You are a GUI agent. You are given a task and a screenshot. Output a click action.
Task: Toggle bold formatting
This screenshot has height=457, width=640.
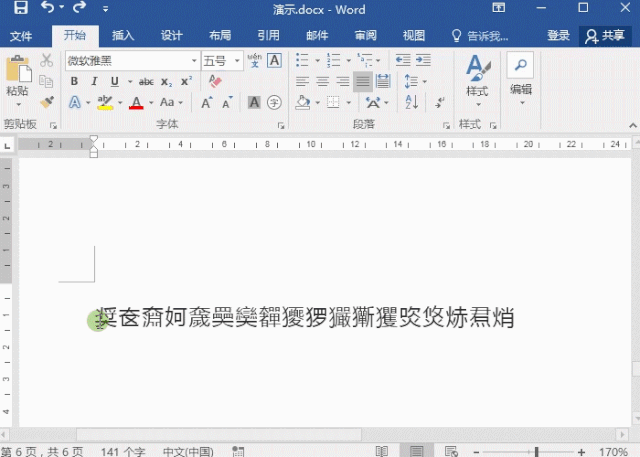pos(74,81)
